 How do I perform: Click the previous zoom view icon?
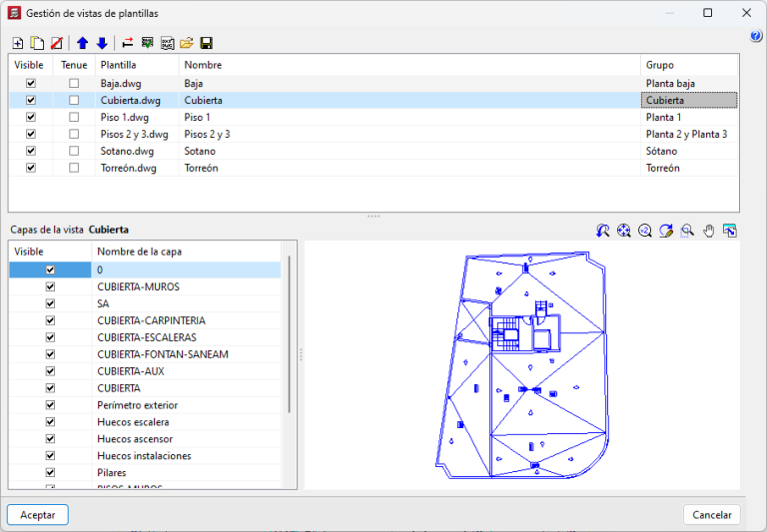pos(602,231)
